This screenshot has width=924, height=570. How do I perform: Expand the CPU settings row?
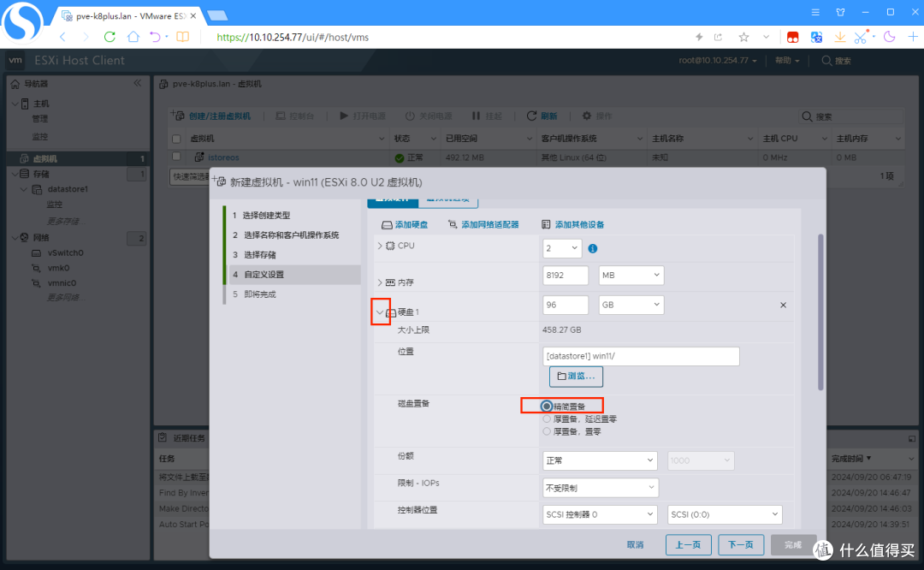point(380,246)
